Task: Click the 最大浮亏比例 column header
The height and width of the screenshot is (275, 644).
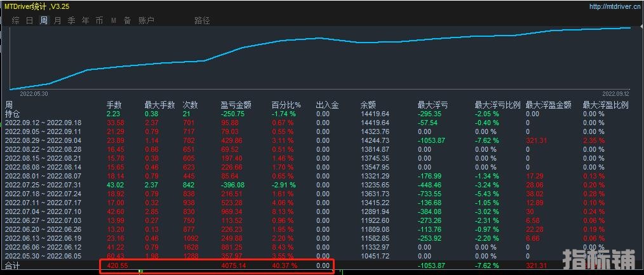Action: coord(498,105)
